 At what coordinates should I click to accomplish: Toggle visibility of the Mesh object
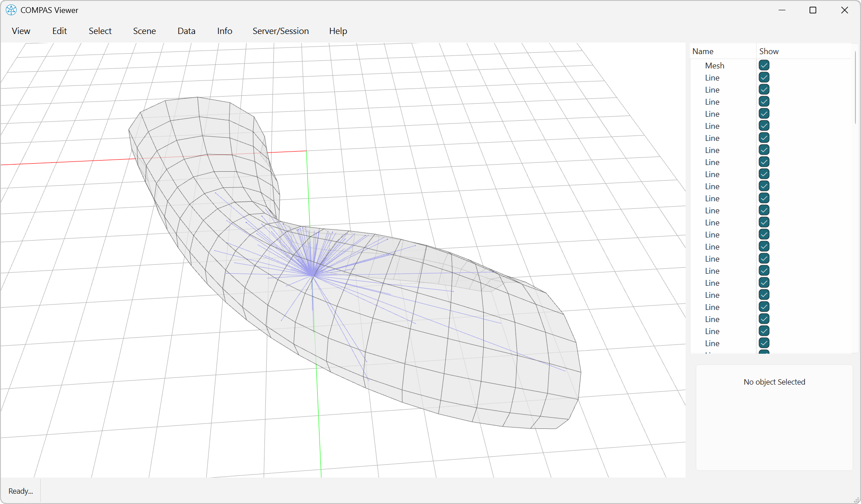tap(764, 65)
